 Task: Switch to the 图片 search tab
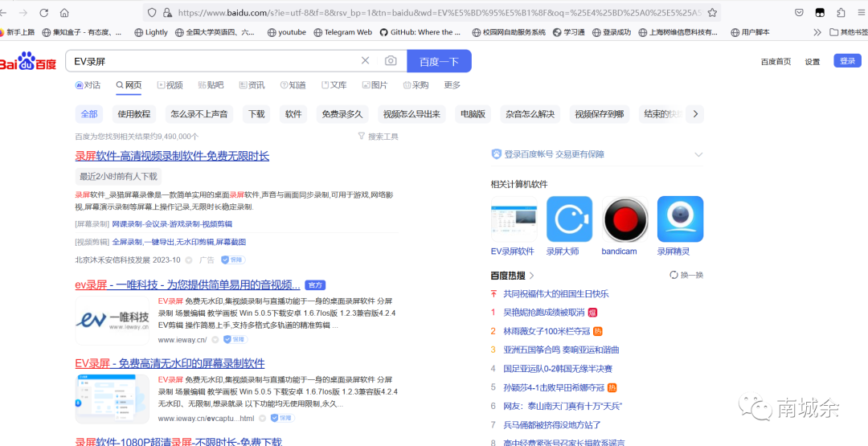[x=375, y=85]
